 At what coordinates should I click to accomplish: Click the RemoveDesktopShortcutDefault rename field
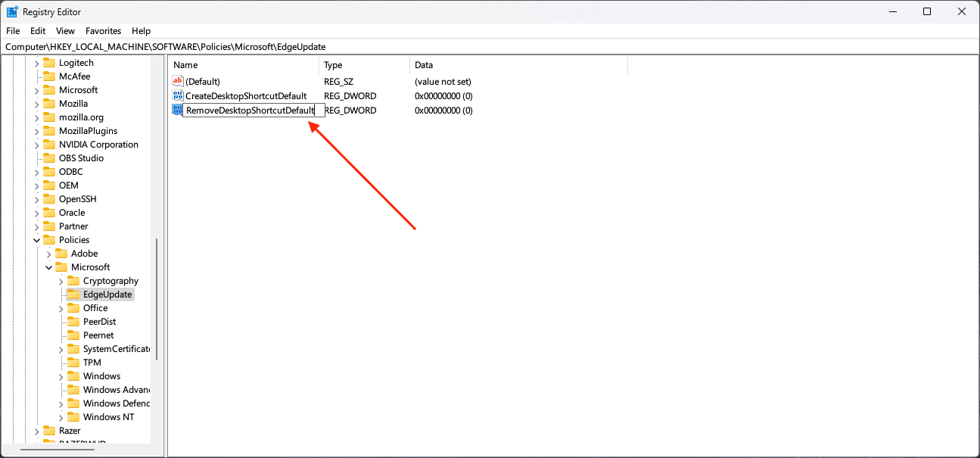[x=254, y=111]
